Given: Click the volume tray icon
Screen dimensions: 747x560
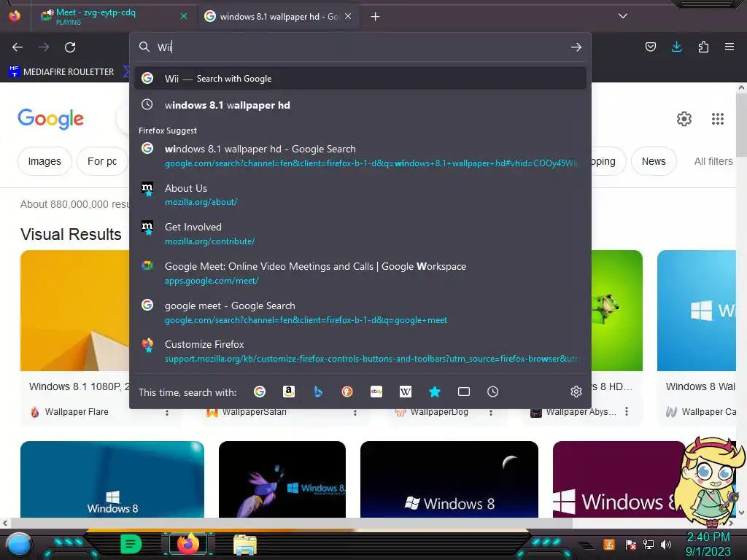Looking at the screenshot, I should pos(665,544).
